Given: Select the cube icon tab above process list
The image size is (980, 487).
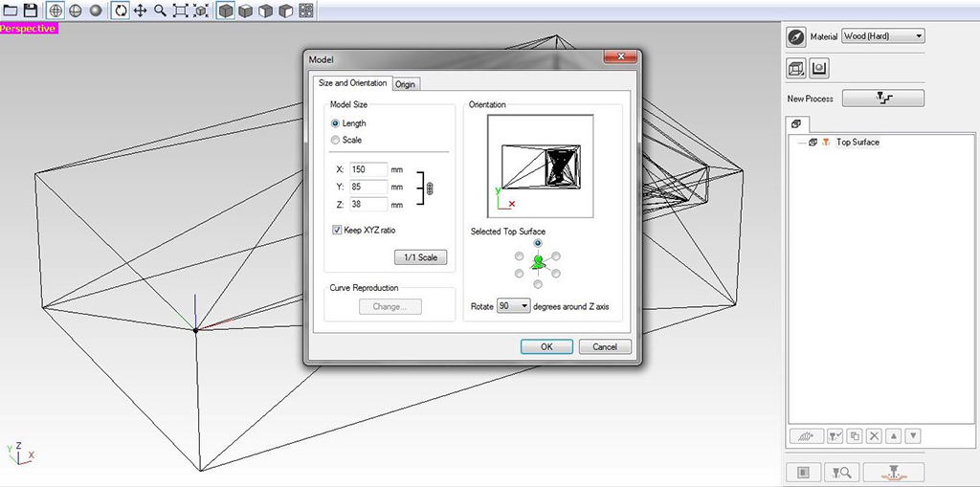Looking at the screenshot, I should click(x=797, y=123).
